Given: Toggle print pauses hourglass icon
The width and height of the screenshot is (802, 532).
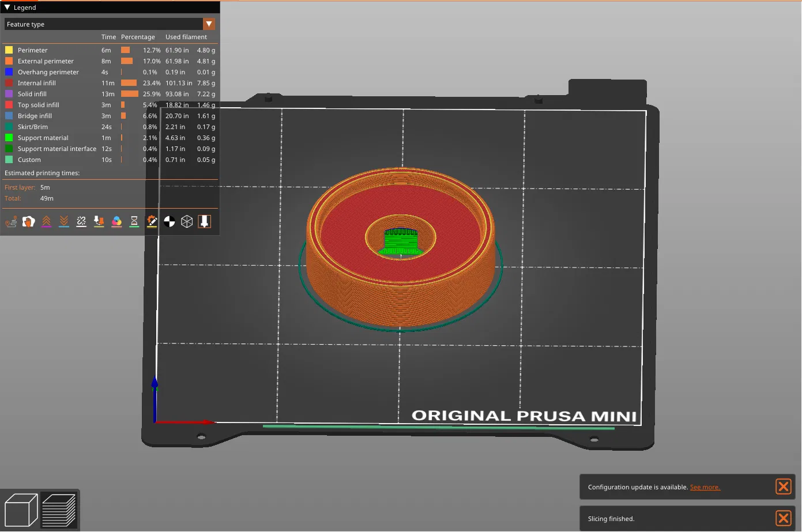Looking at the screenshot, I should (134, 221).
